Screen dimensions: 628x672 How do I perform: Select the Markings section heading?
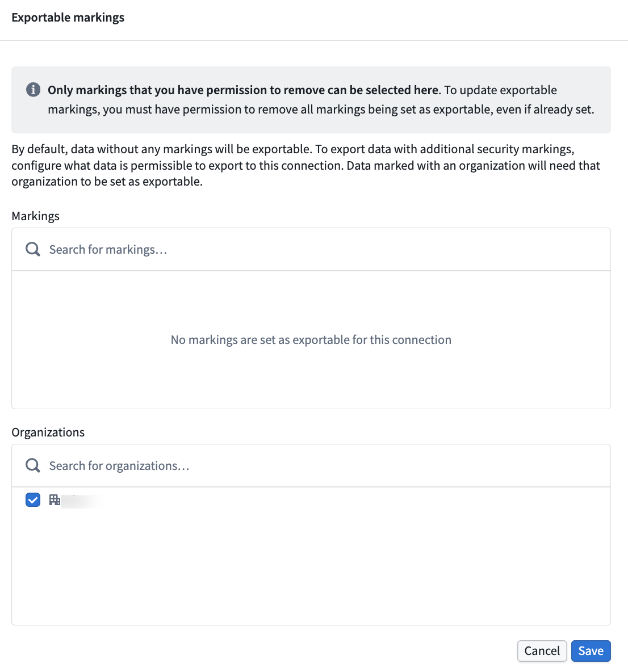tap(35, 216)
